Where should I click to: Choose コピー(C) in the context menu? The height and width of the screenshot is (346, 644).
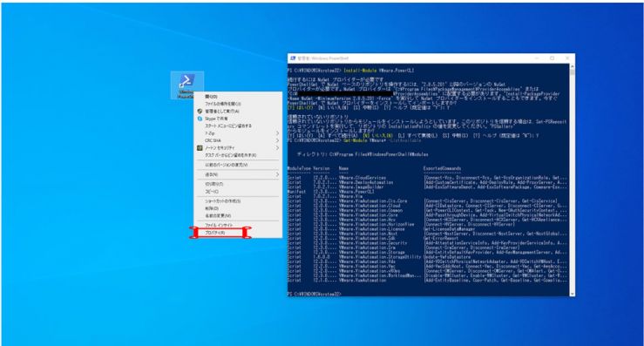238,192
